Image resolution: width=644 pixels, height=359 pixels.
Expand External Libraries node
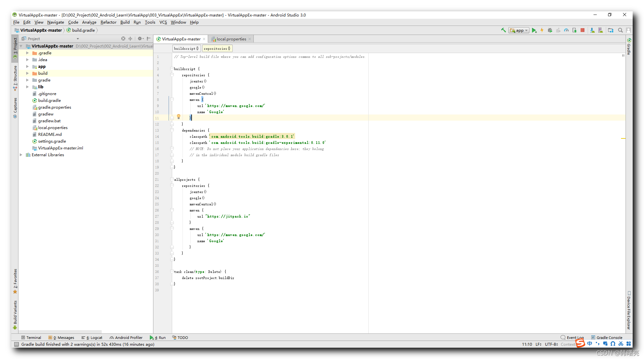point(21,155)
